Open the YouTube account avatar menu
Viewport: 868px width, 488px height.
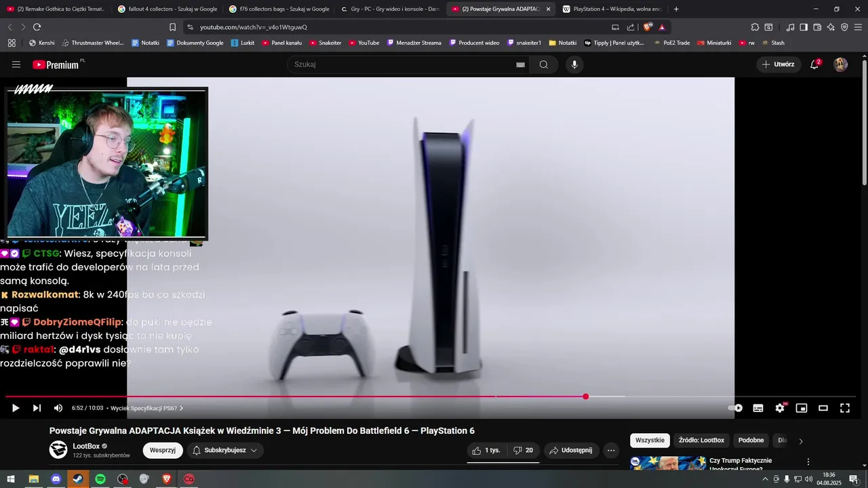coord(841,64)
